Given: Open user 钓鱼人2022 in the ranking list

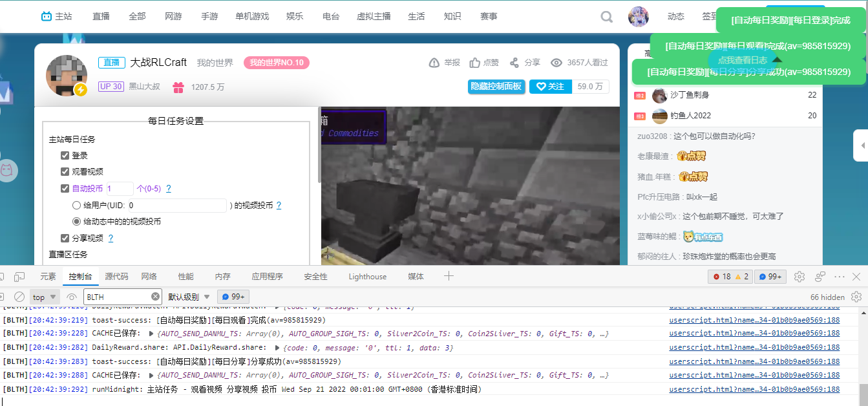Looking at the screenshot, I should point(690,116).
